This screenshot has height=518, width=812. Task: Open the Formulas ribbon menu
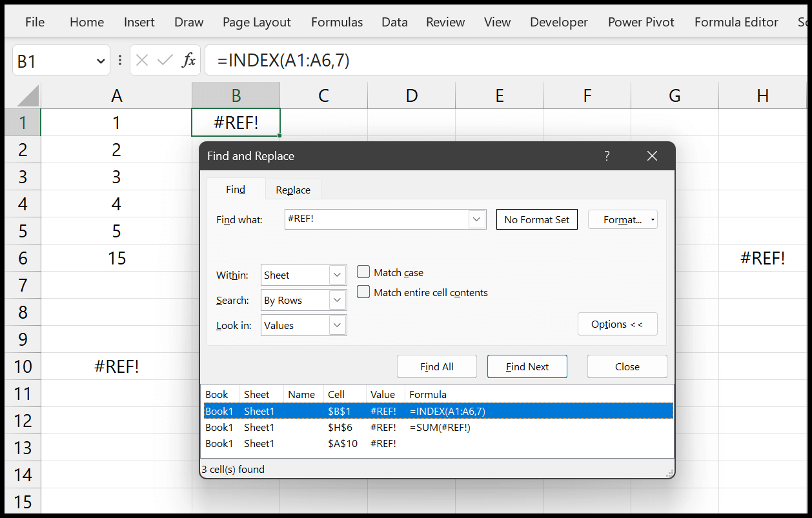[336, 21]
